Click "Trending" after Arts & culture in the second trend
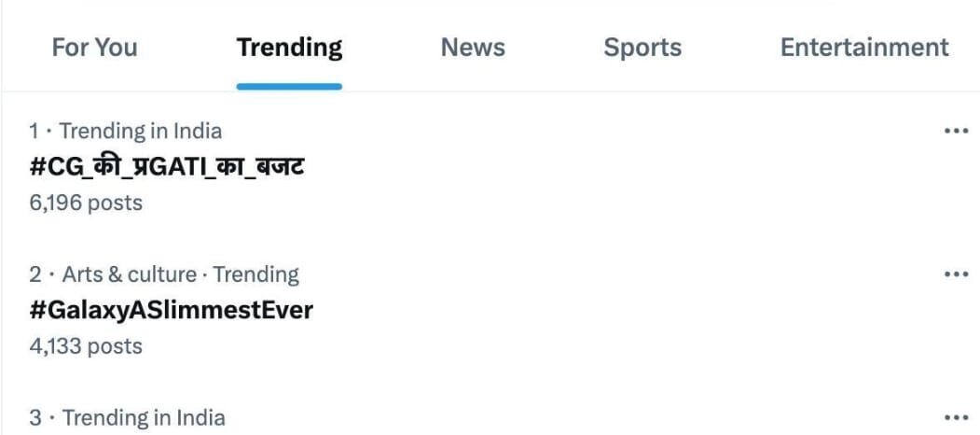 [x=255, y=274]
